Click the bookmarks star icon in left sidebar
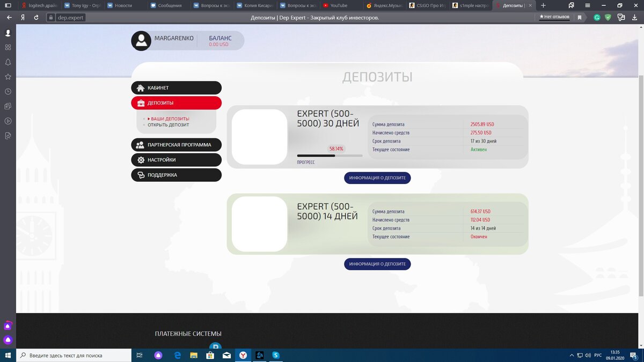Screen dimensions: 644x362 click(8, 77)
